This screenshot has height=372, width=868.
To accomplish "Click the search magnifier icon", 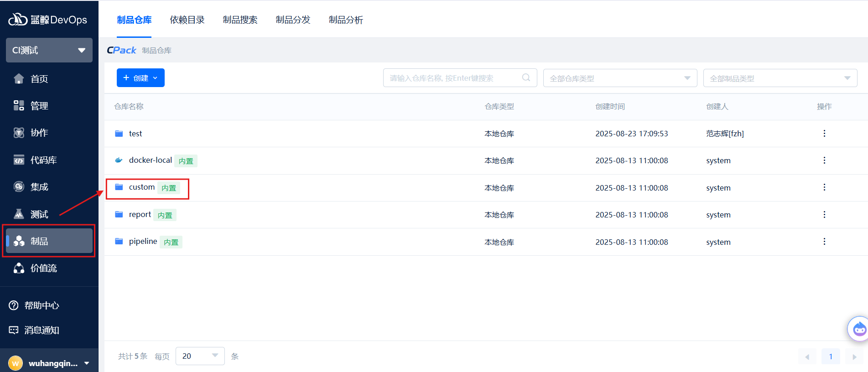I will click(x=526, y=77).
